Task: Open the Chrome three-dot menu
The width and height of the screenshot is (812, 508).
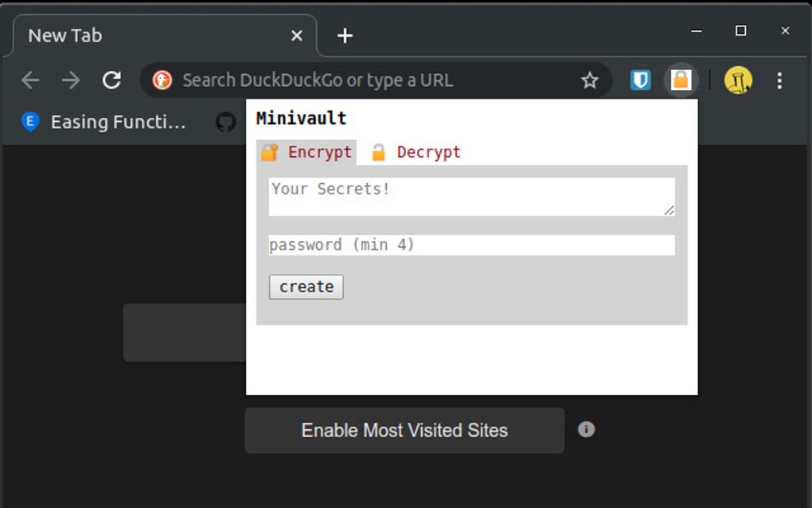Action: [779, 80]
